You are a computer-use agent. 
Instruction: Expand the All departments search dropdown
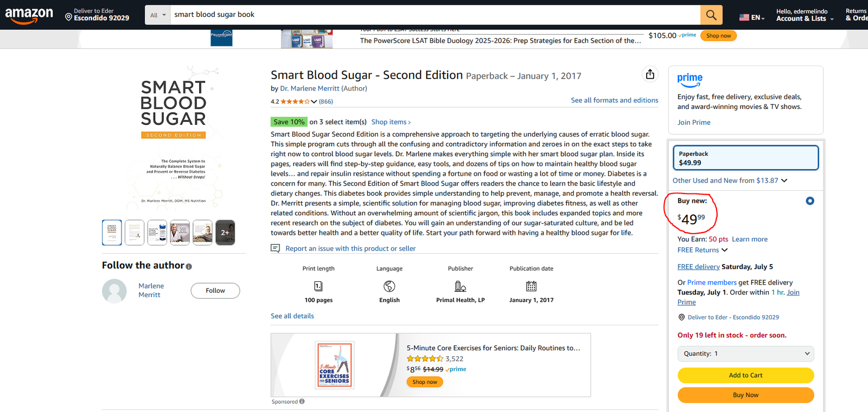pos(157,15)
